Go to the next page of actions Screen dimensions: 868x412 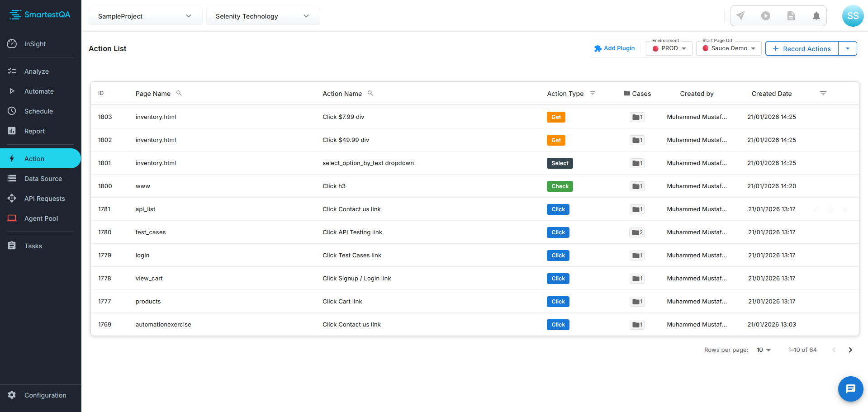[x=850, y=350]
